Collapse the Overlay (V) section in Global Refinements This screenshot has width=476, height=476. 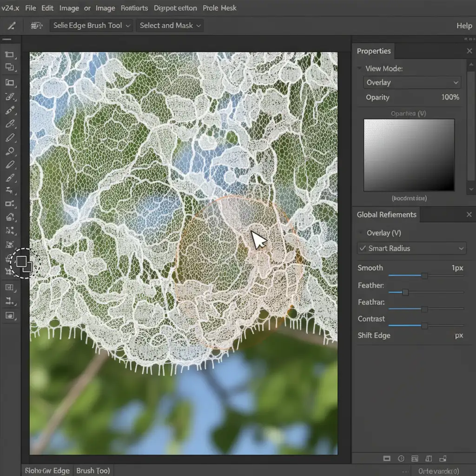pos(360,233)
